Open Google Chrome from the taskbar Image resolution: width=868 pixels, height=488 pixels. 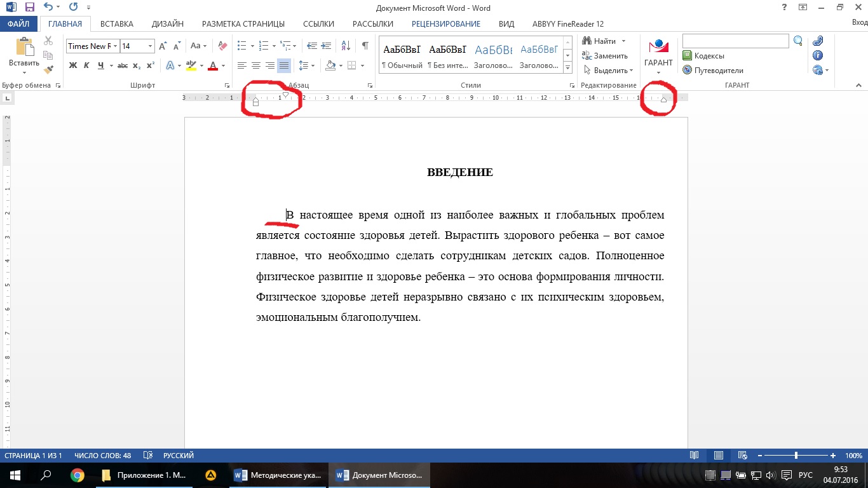coord(78,475)
